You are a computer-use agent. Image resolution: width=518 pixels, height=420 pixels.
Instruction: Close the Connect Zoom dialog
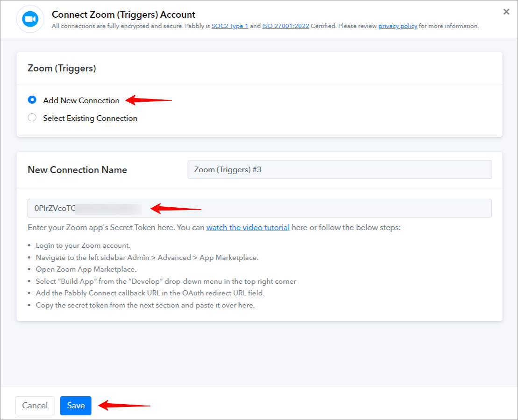click(x=506, y=12)
